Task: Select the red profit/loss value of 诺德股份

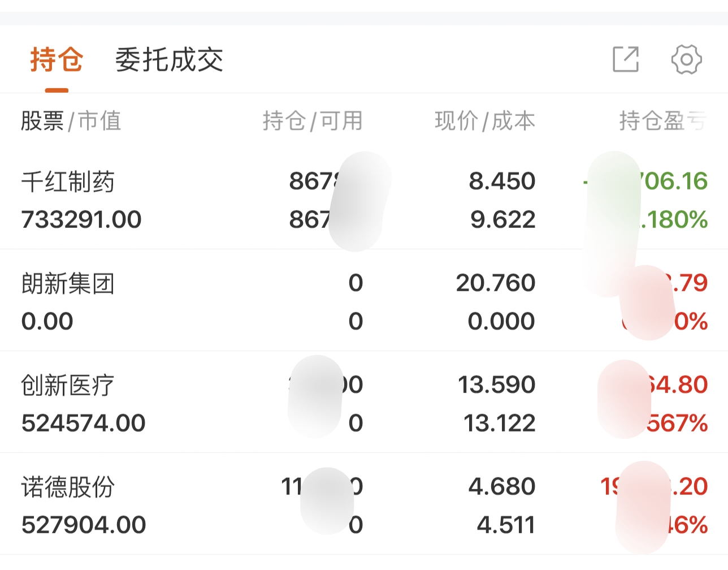Action: (x=654, y=486)
